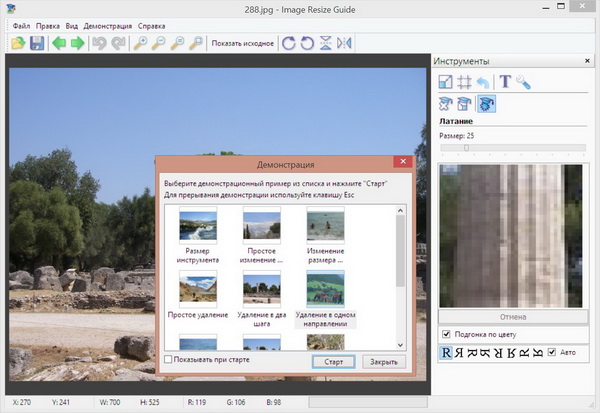This screenshot has width=600, height=413.
Task: Click the Показать исходное toolbar button
Action: [x=242, y=43]
